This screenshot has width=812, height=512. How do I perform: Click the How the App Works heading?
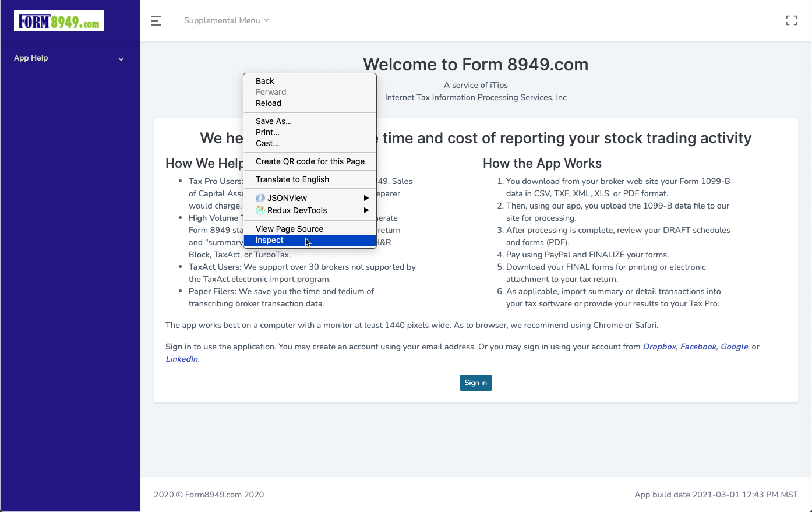pos(542,164)
